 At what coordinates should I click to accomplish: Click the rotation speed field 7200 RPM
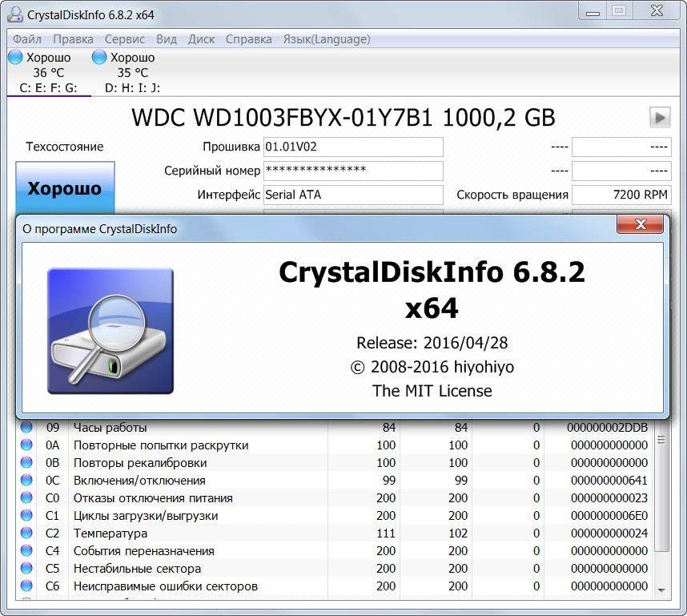pos(621,194)
